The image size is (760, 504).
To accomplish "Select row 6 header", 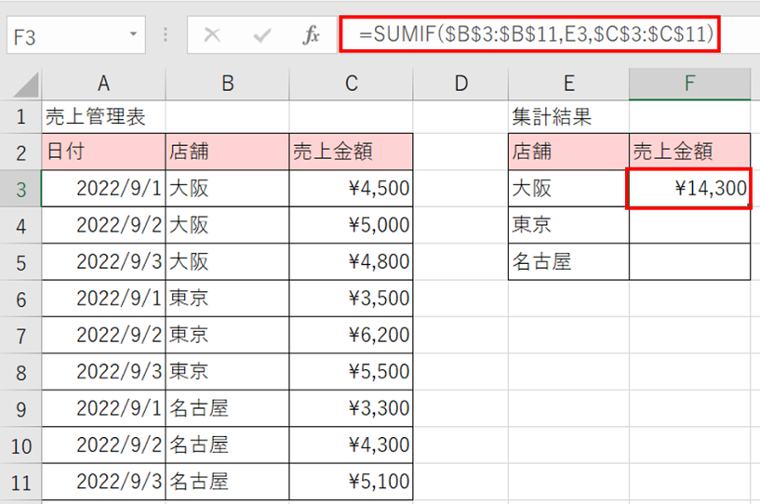I will (21, 299).
